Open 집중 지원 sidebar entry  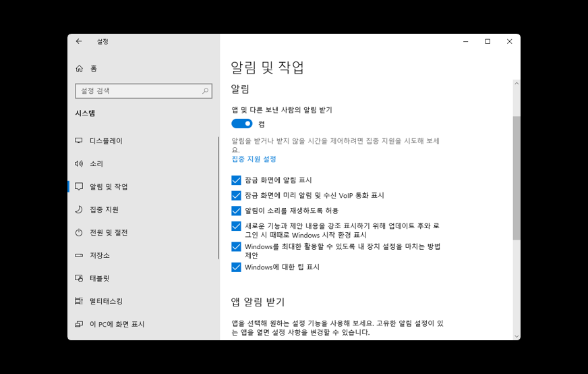coord(105,209)
